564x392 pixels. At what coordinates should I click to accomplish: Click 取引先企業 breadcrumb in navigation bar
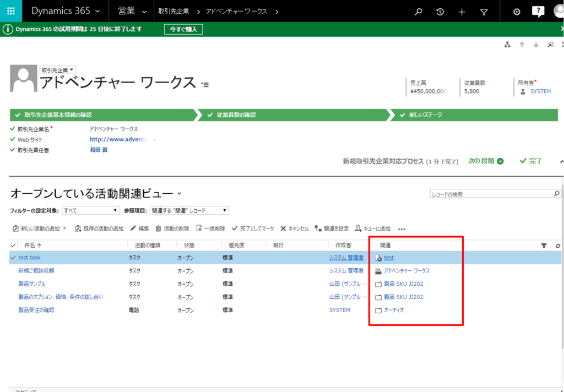coord(173,12)
